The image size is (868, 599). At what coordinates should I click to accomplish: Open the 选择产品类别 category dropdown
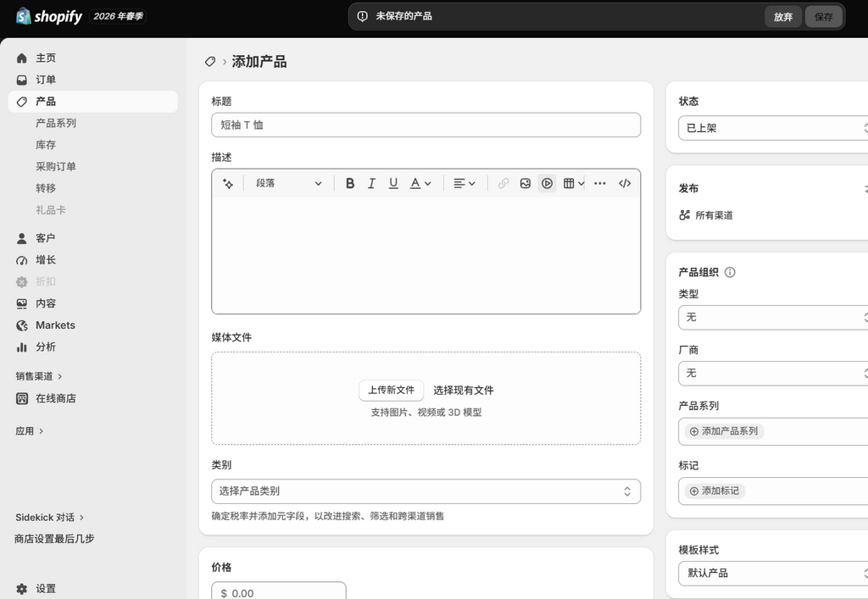coord(426,491)
